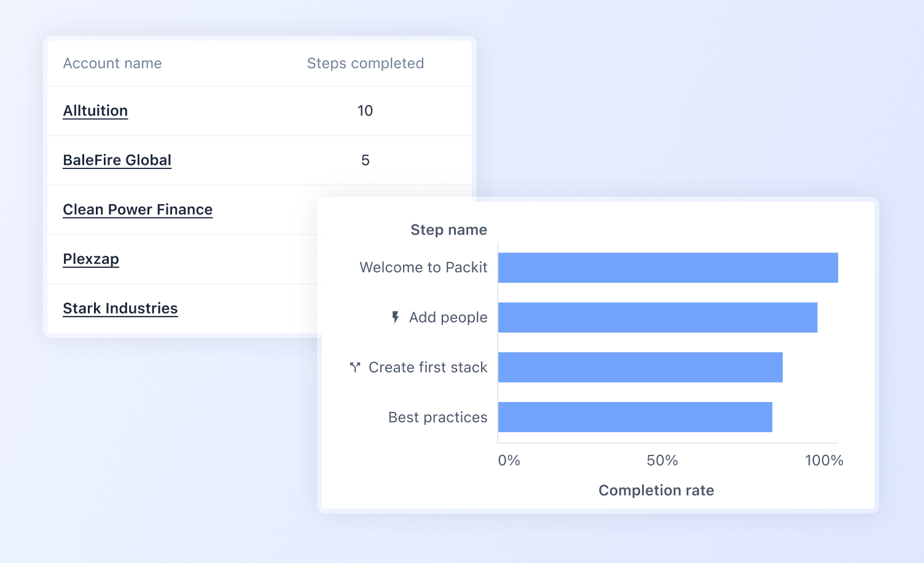
Task: Click the Welcome to Packit step label
Action: [423, 267]
